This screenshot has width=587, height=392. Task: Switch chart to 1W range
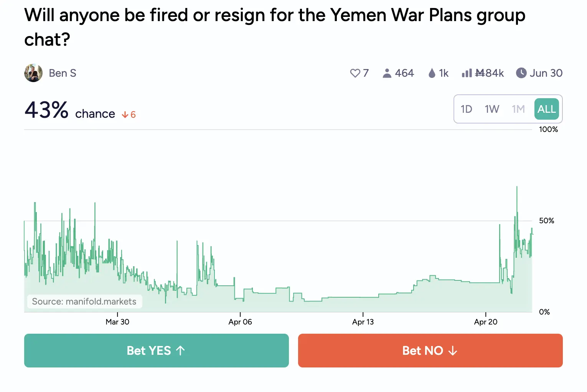pos(492,109)
